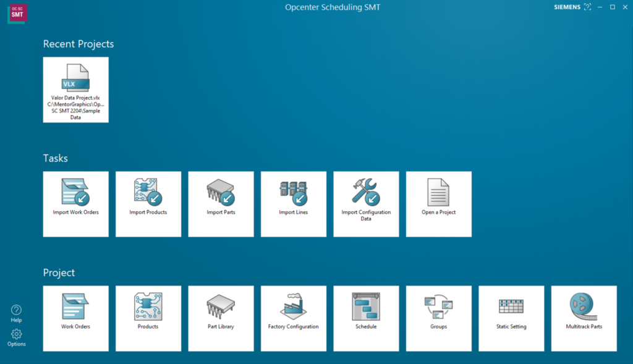Click the Import Work Orders tile

click(76, 204)
